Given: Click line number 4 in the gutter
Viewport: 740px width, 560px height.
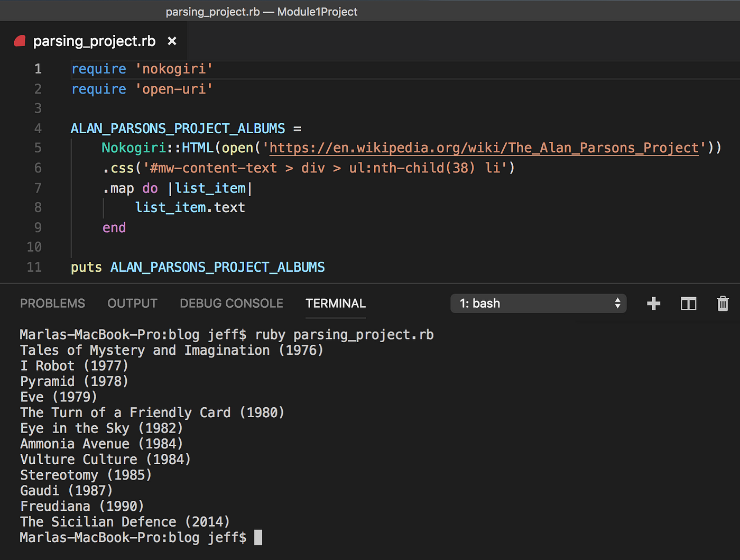Looking at the screenshot, I should [x=38, y=128].
